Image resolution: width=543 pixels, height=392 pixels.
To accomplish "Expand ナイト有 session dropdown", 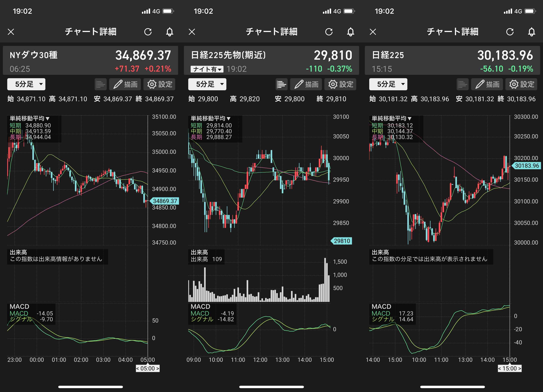I will coord(207,69).
